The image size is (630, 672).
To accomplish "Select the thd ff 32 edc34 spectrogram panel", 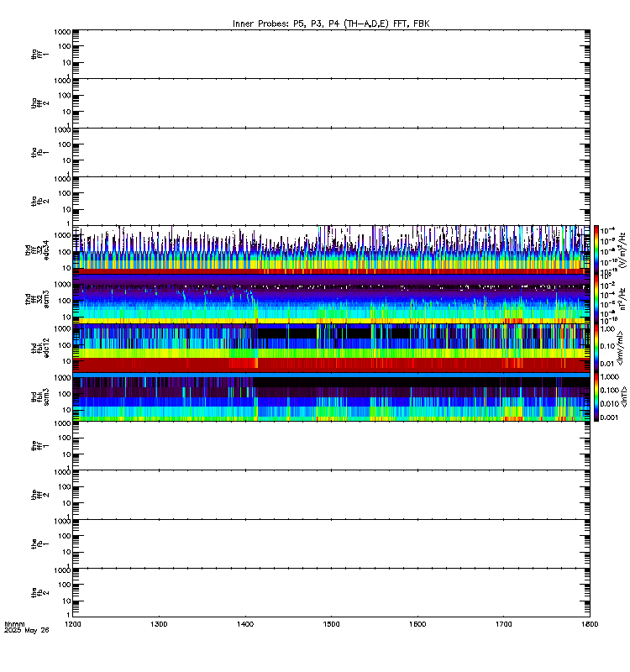I will pyautogui.click(x=331, y=249).
